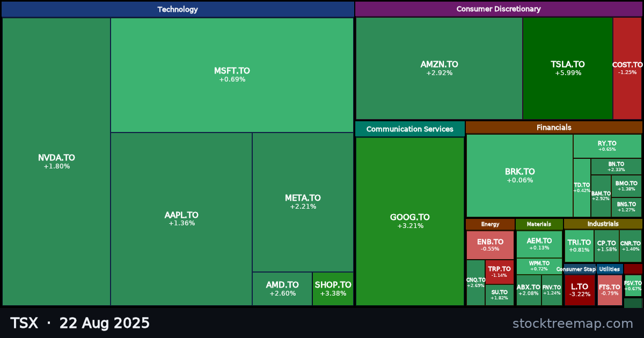Open the TSLA.TO tile

pyautogui.click(x=568, y=68)
